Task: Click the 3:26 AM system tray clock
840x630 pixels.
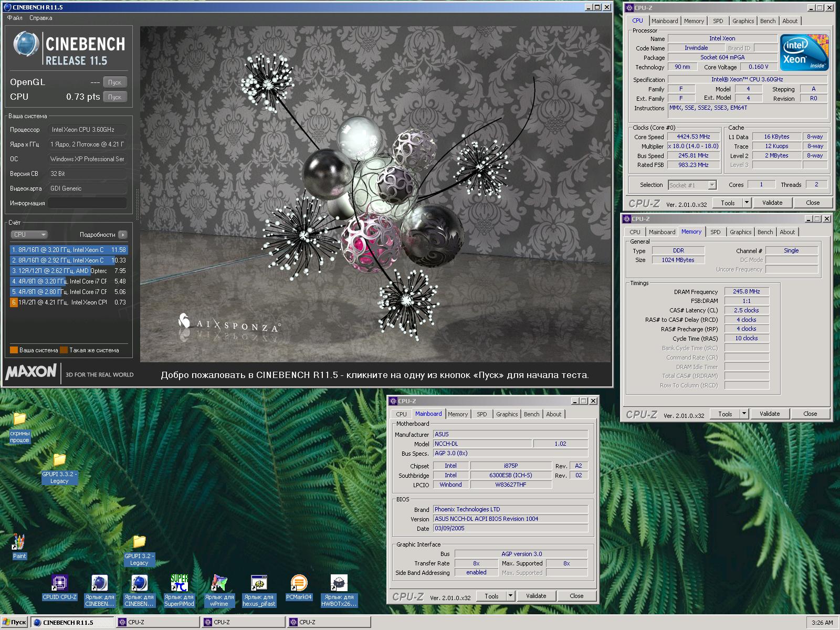Action: pos(822,623)
